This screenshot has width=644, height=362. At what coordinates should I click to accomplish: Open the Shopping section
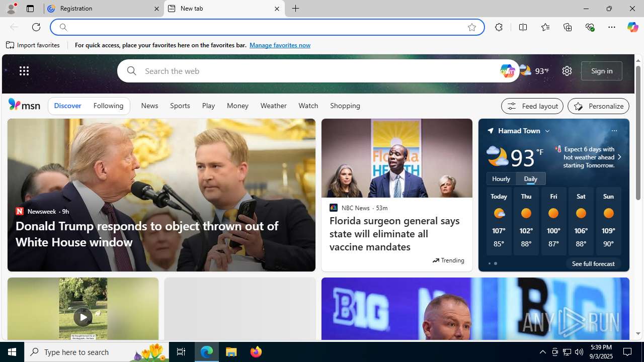(345, 106)
